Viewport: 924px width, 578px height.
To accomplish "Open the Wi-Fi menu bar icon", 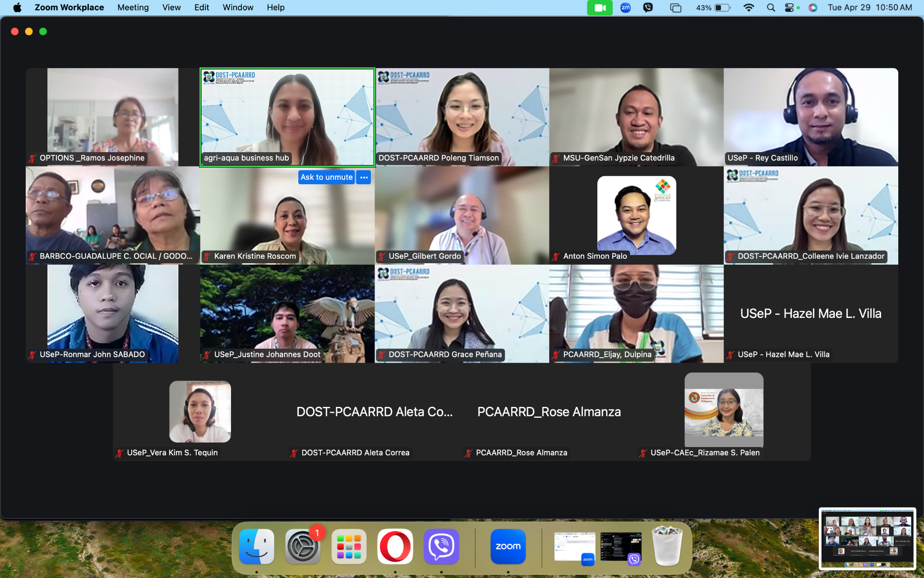I will (x=748, y=8).
